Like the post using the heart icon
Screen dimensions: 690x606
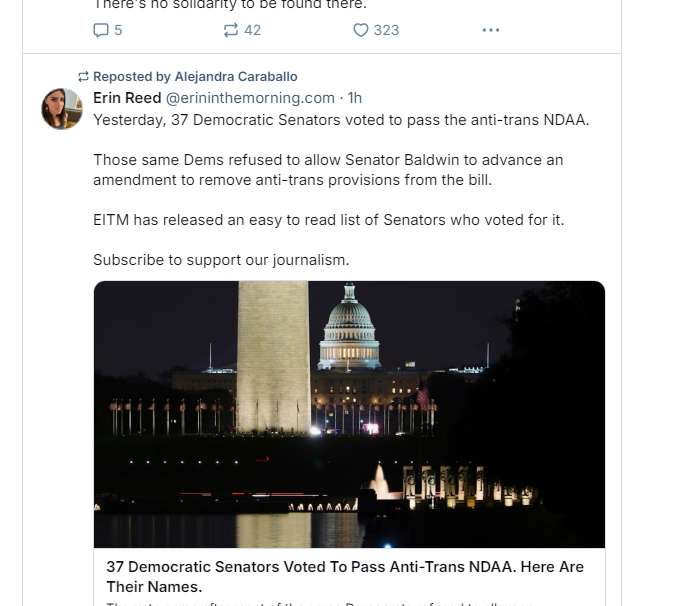[361, 30]
